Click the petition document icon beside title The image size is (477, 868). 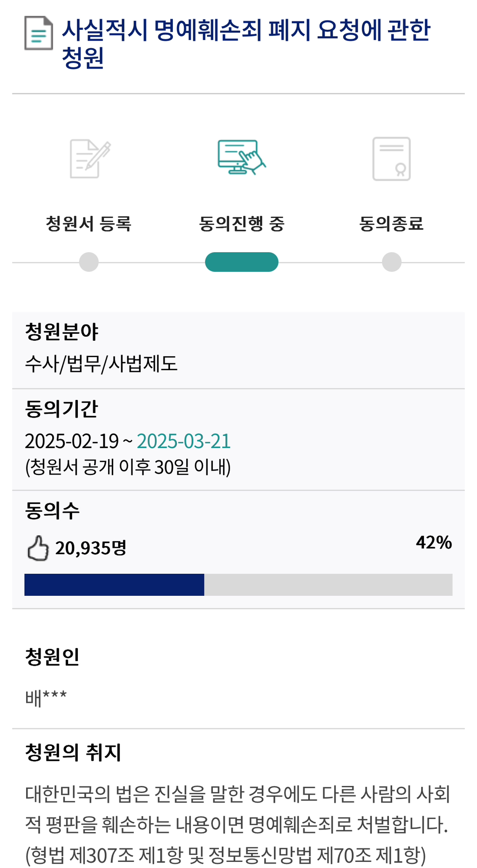[x=38, y=33]
